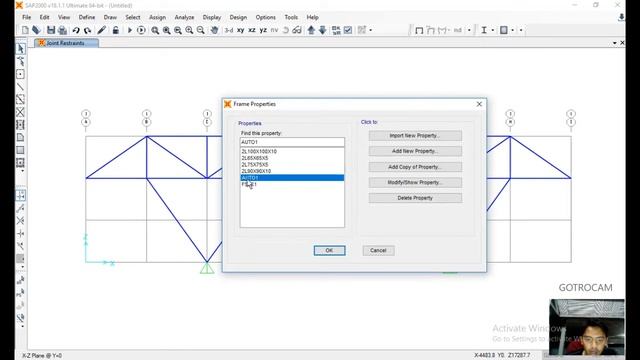Click the draw special joint tool

[x=20, y=74]
